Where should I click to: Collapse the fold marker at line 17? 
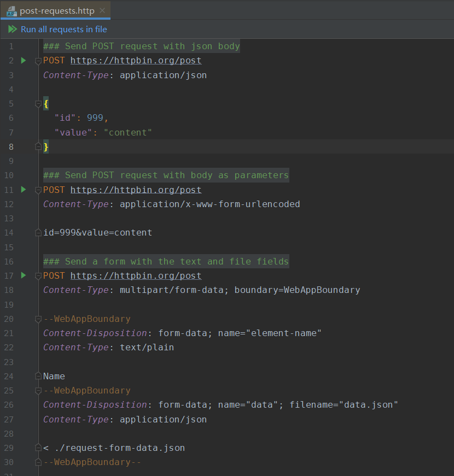[x=38, y=276]
